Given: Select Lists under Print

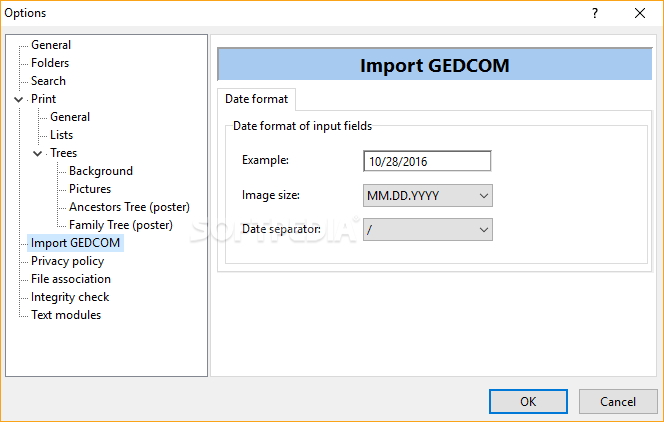Looking at the screenshot, I should click(x=61, y=135).
